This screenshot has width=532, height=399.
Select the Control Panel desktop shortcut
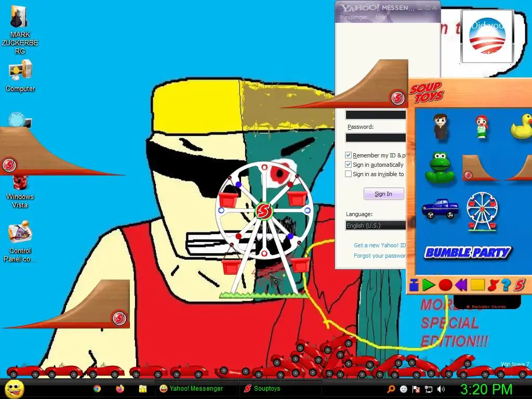point(20,242)
